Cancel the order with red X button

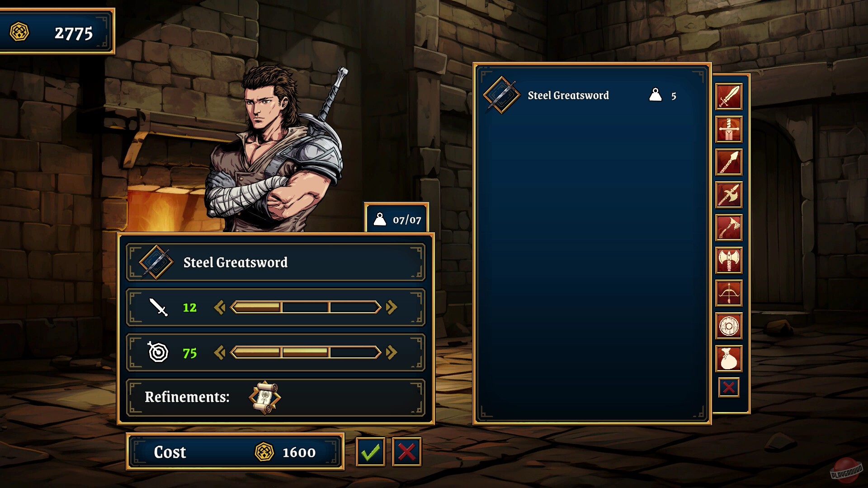[407, 452]
